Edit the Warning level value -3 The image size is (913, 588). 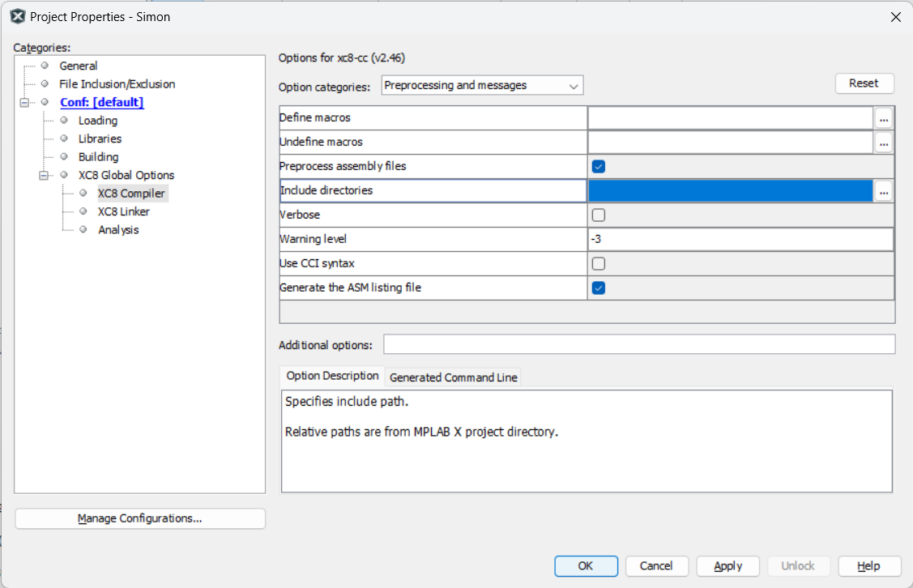pos(740,239)
